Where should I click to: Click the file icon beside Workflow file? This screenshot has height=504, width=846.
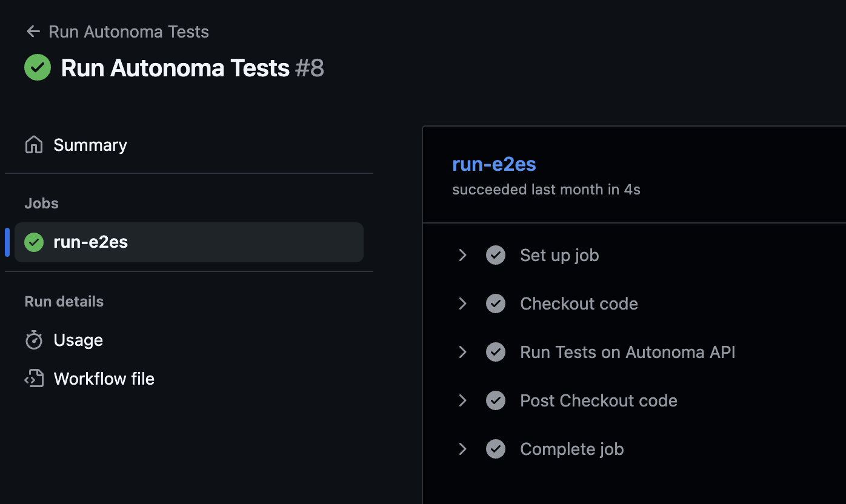point(33,378)
